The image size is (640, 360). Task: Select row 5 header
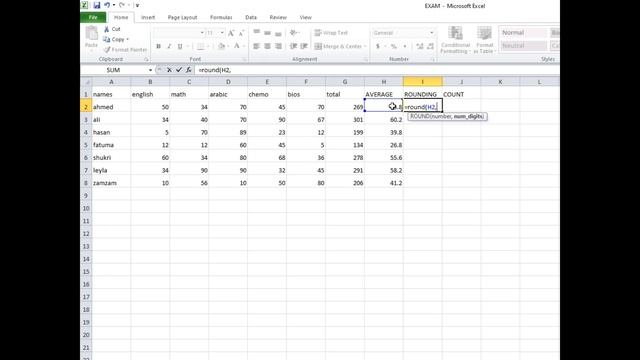86,145
